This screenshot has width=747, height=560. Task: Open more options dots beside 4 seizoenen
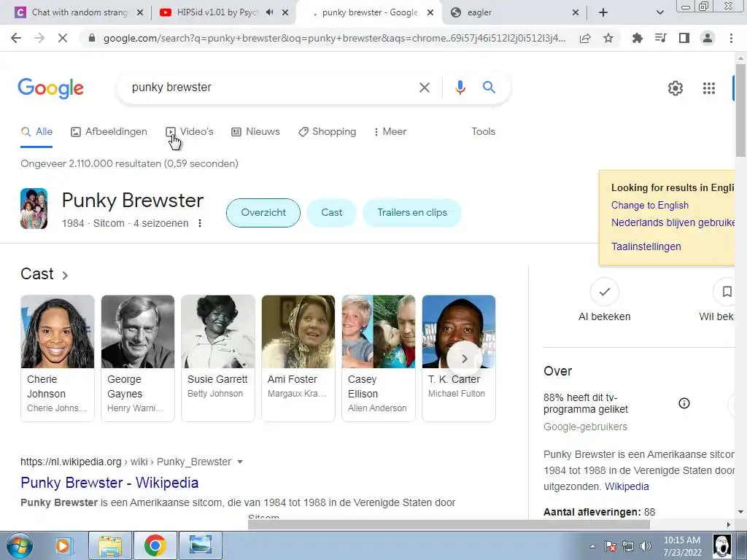[x=200, y=223]
